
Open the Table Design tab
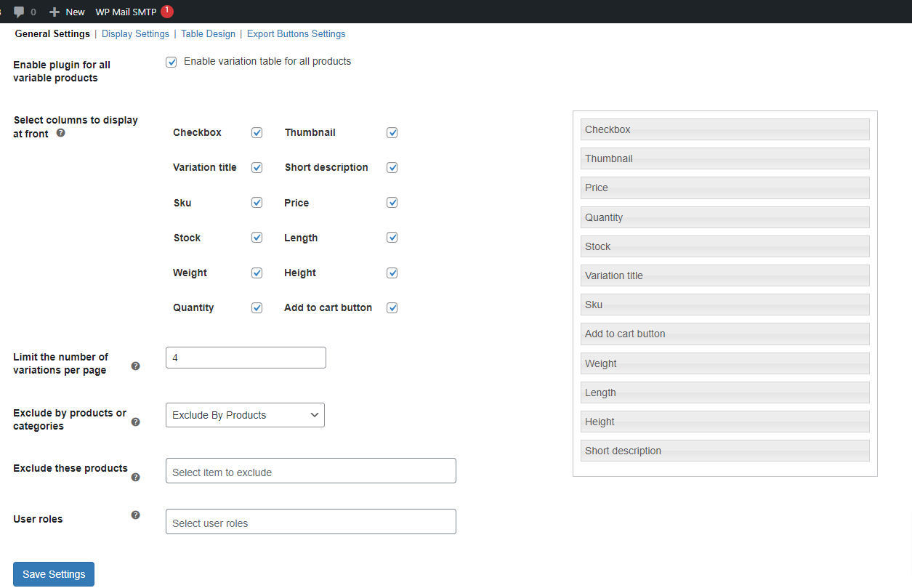click(208, 33)
